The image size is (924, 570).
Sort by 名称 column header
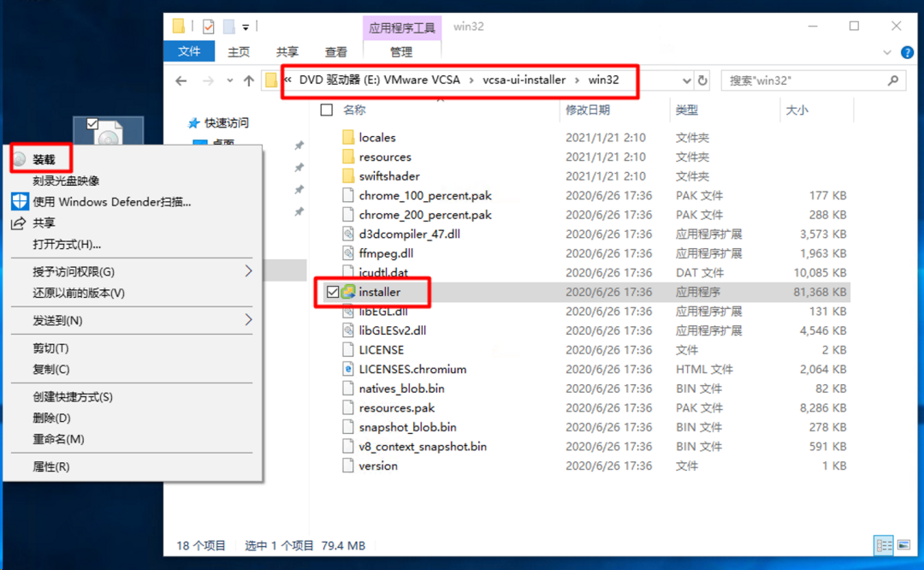click(355, 110)
